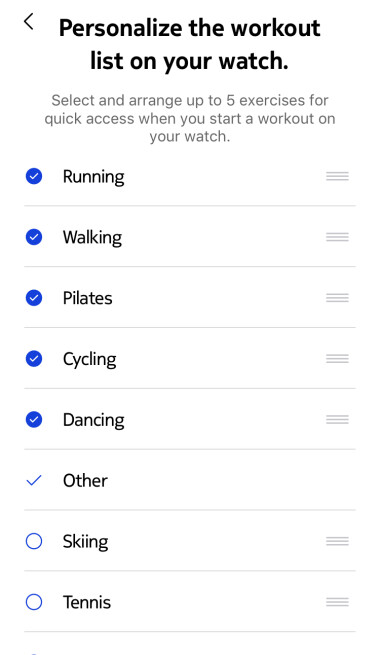Tap the Other row checkmark
The image size is (380, 655).
(34, 480)
